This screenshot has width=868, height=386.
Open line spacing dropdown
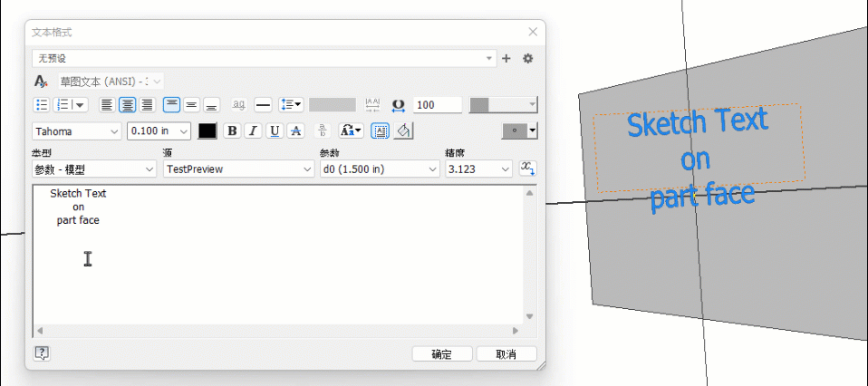pos(291,104)
